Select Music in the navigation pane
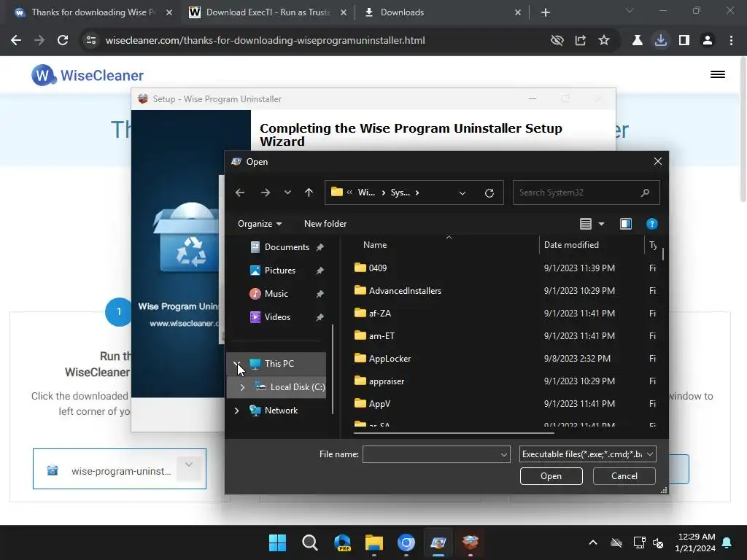Image resolution: width=747 pixels, height=560 pixels. point(276,294)
